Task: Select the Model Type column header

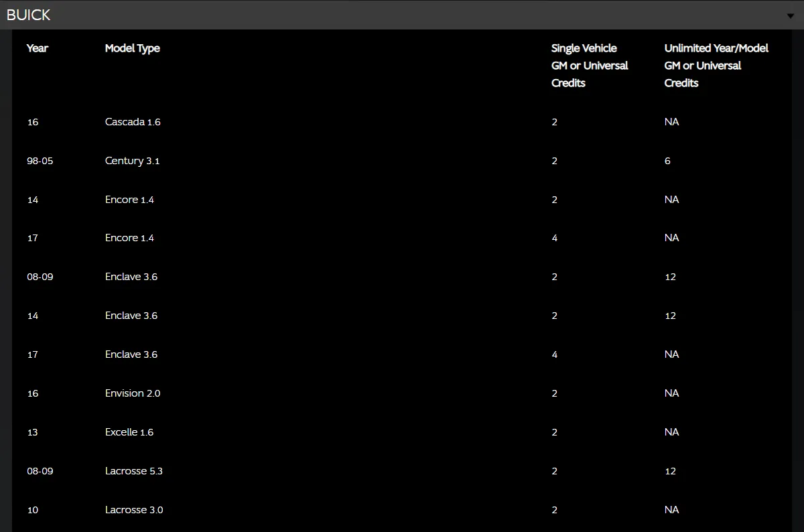Action: [x=133, y=48]
